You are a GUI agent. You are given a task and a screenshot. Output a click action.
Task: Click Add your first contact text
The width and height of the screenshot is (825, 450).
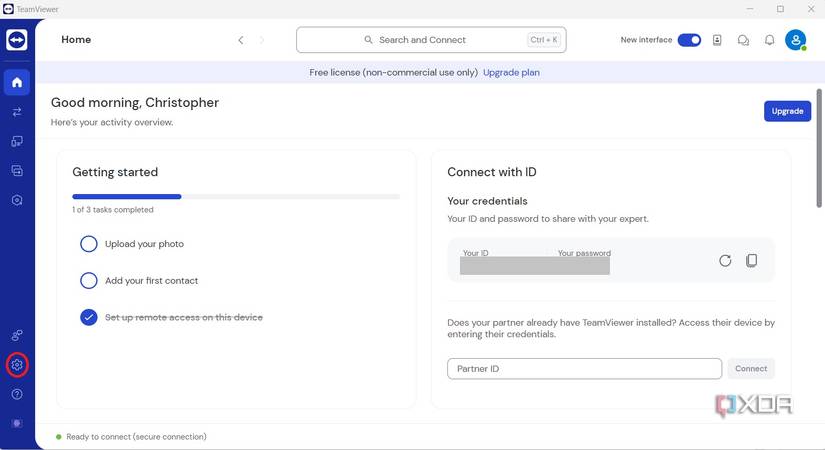tap(152, 281)
